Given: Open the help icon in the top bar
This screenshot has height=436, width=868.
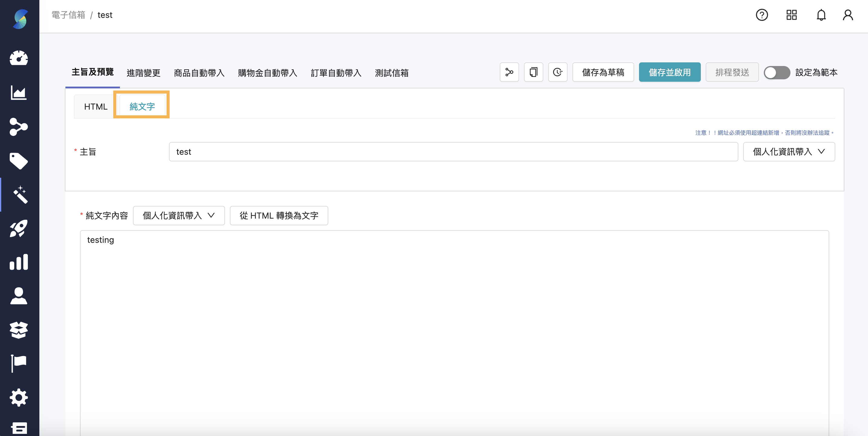Looking at the screenshot, I should (762, 15).
